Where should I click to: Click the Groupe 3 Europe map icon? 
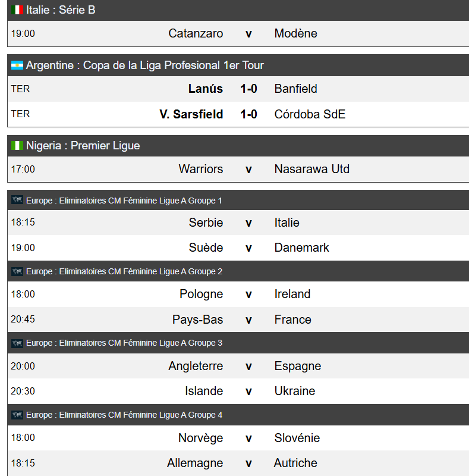(x=17, y=343)
